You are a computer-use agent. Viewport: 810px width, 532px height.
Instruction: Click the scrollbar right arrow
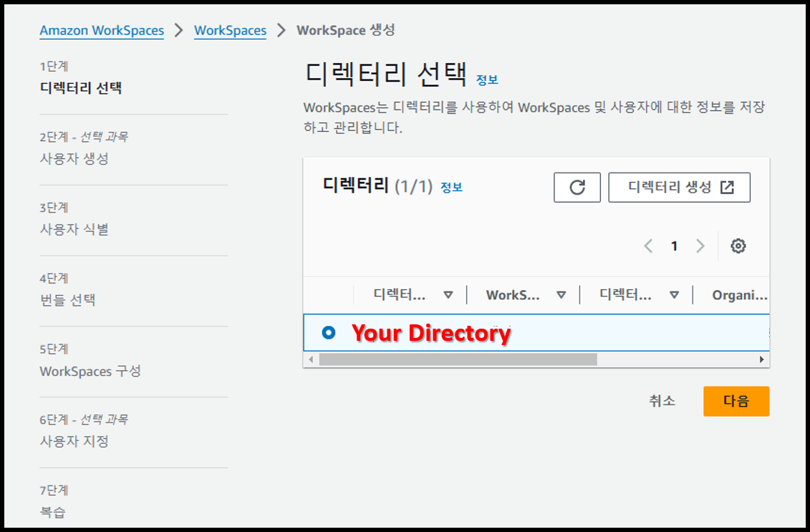pyautogui.click(x=761, y=359)
